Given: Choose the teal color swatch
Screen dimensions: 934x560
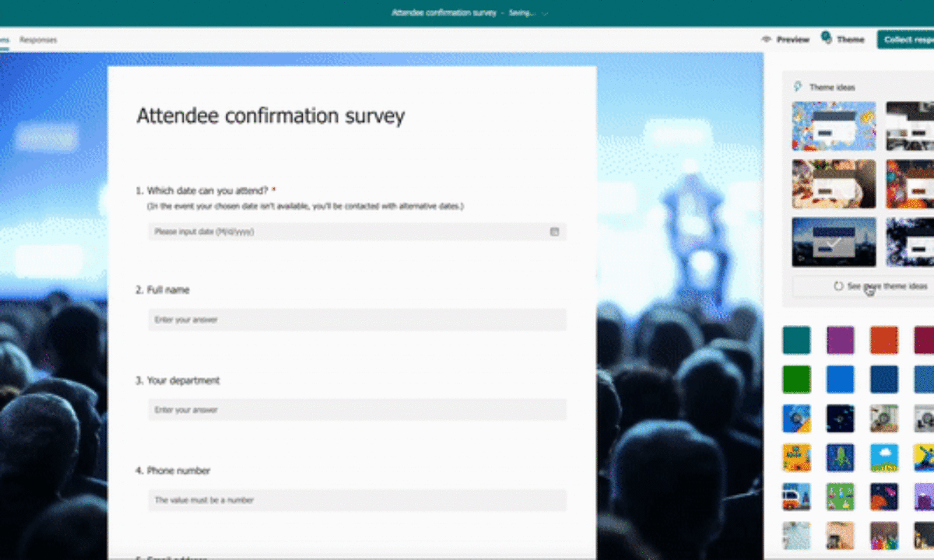Looking at the screenshot, I should point(796,340).
